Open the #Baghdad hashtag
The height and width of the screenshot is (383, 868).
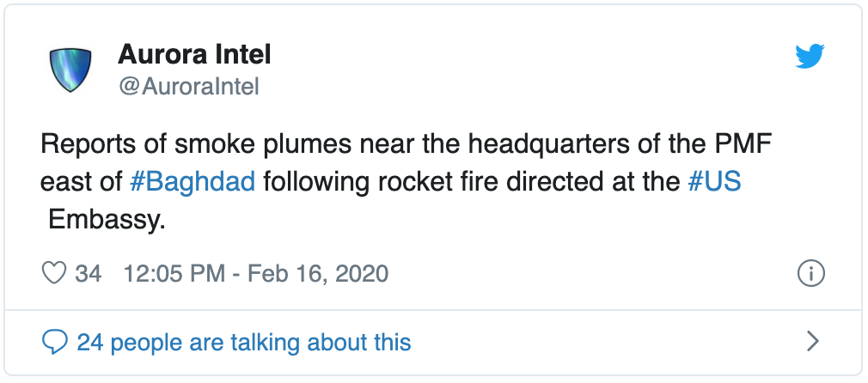pos(193,183)
